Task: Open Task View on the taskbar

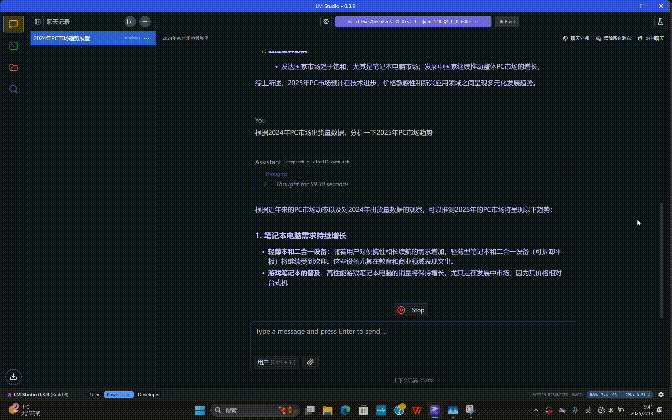Action: tap(310, 410)
